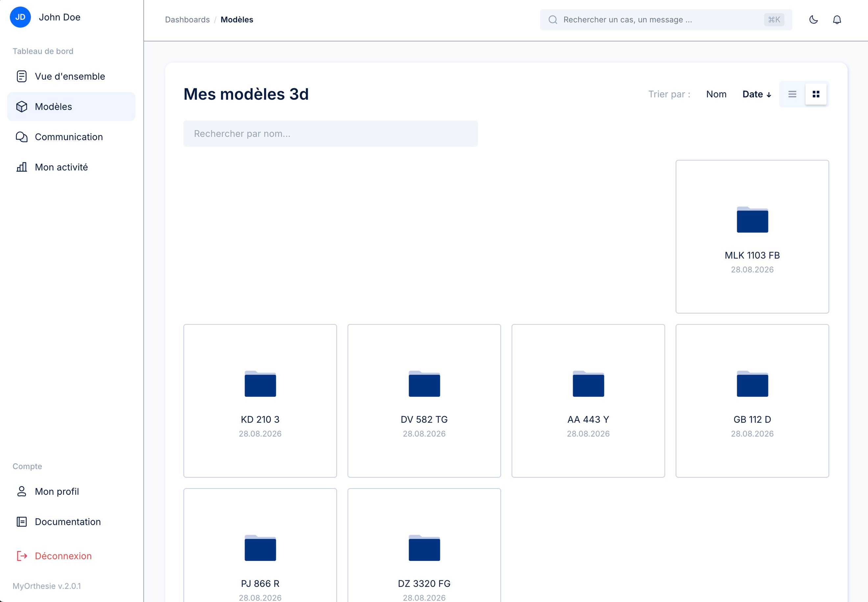The height and width of the screenshot is (602, 868).
Task: Click Déconnexion to log out
Action: (71, 556)
